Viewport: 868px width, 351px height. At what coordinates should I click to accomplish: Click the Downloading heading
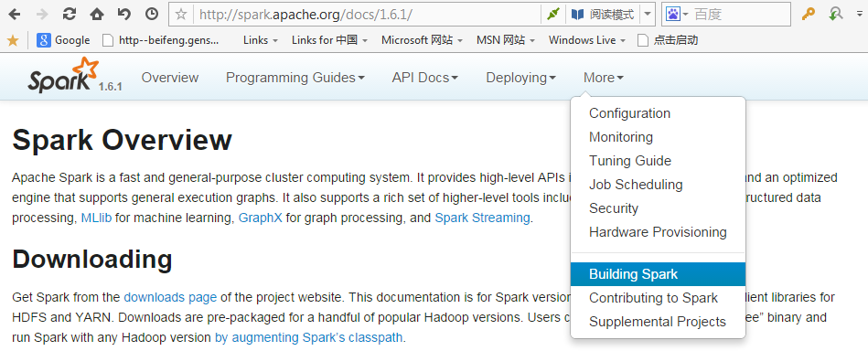pos(91,259)
